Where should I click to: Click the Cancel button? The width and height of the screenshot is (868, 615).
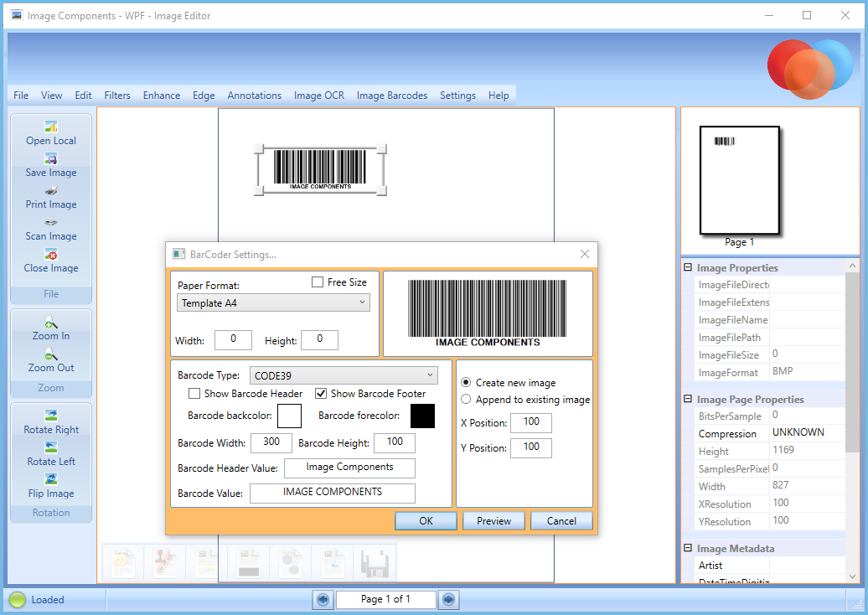[561, 521]
